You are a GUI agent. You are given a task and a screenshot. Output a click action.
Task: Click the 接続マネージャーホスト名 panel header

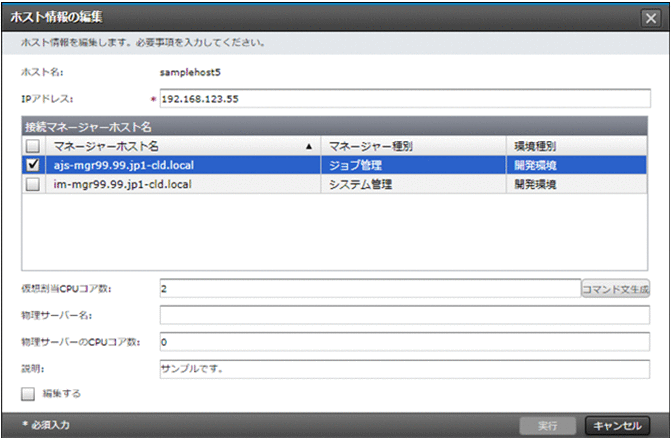click(334, 127)
